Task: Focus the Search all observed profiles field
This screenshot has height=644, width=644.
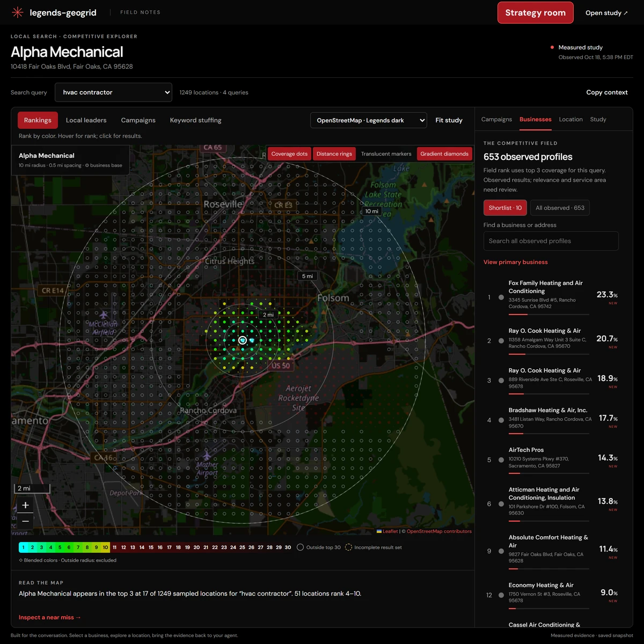Action: coord(551,241)
